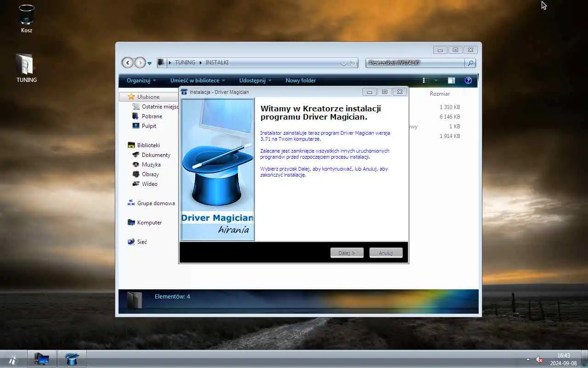The width and height of the screenshot is (588, 368).
Task: Select Pulpit in the navigation pane
Action: pyautogui.click(x=149, y=126)
